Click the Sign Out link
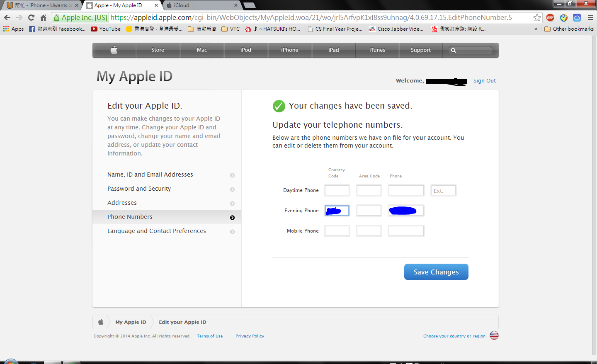This screenshot has width=597, height=364. [x=485, y=80]
